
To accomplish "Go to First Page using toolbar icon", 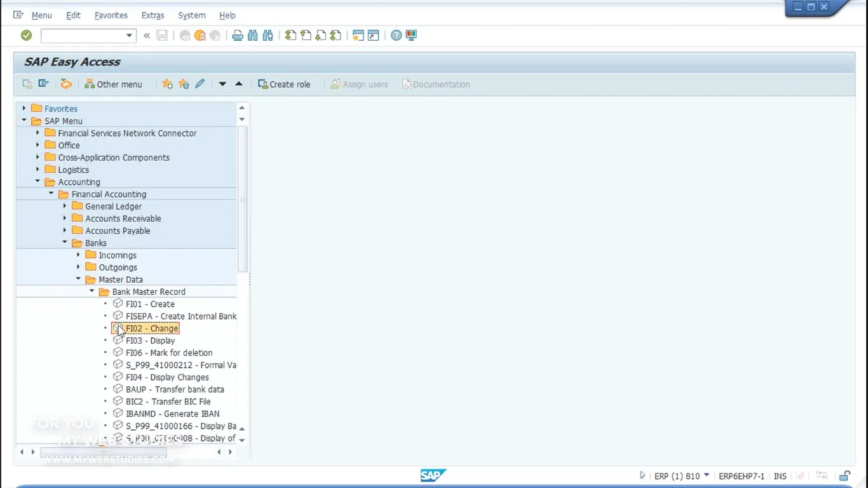I will pos(290,36).
